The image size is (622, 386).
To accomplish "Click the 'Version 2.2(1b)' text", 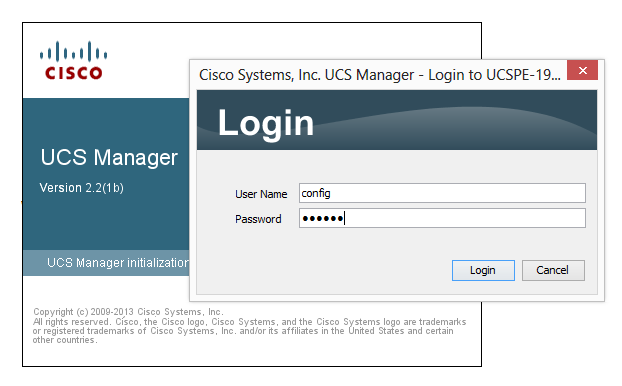I will tap(81, 188).
